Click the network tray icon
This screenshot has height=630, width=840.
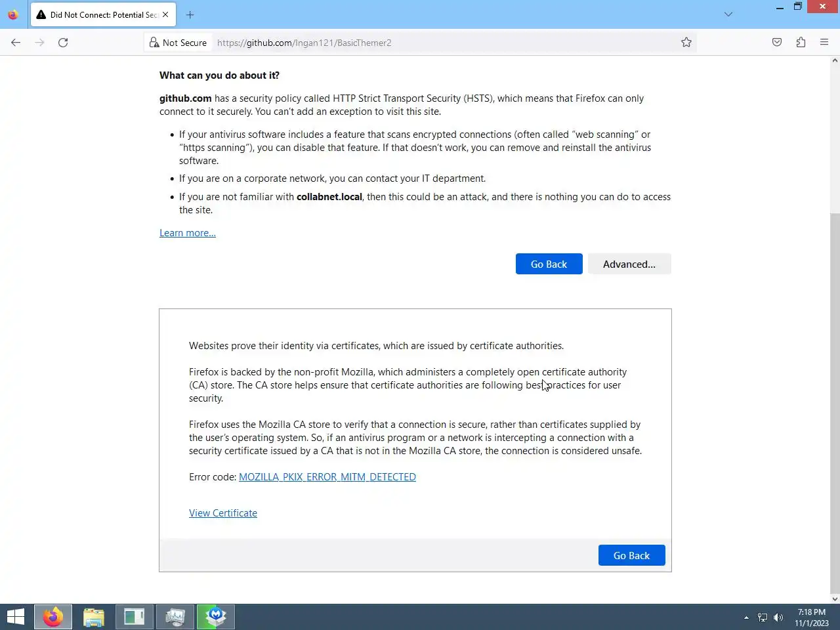(763, 618)
